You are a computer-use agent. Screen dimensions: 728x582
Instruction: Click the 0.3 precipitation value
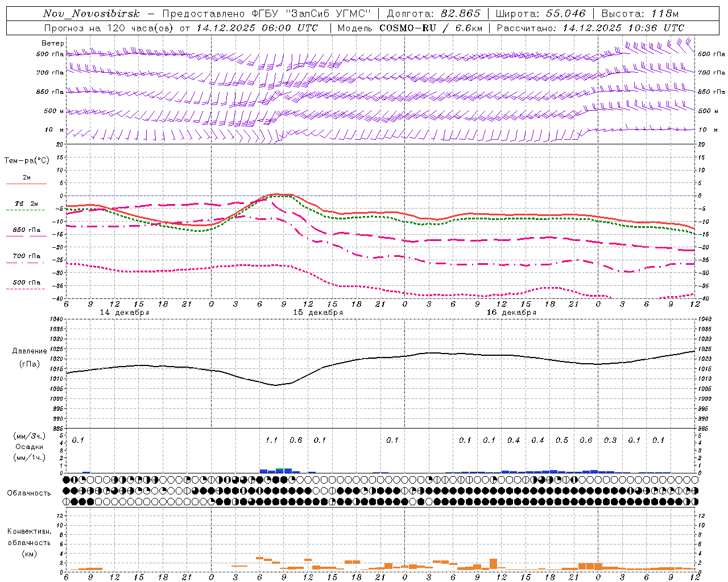pos(610,440)
